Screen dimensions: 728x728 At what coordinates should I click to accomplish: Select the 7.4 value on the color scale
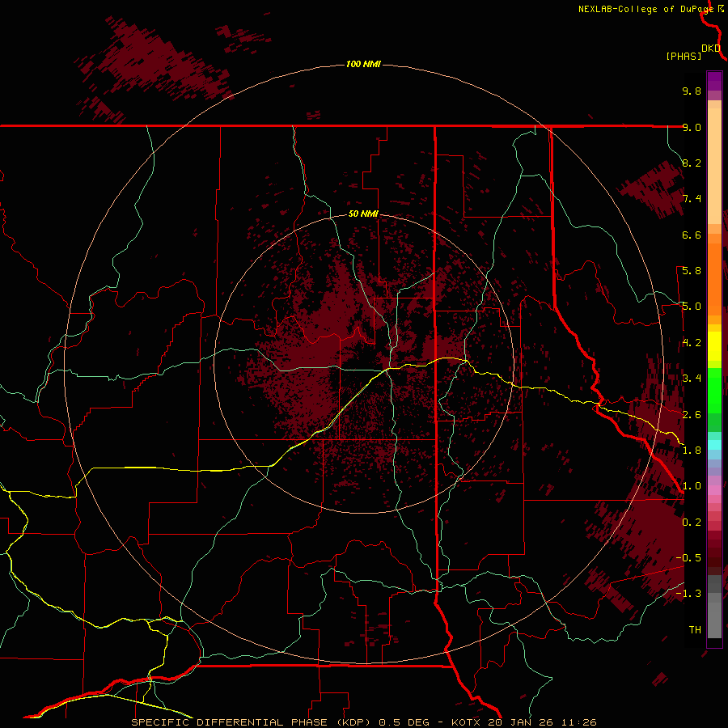point(692,199)
